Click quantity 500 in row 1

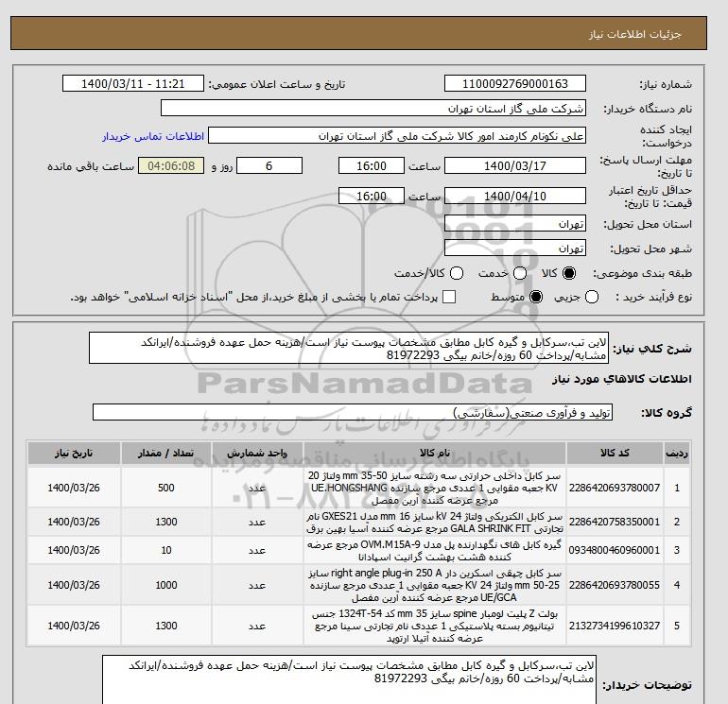pyautogui.click(x=166, y=488)
